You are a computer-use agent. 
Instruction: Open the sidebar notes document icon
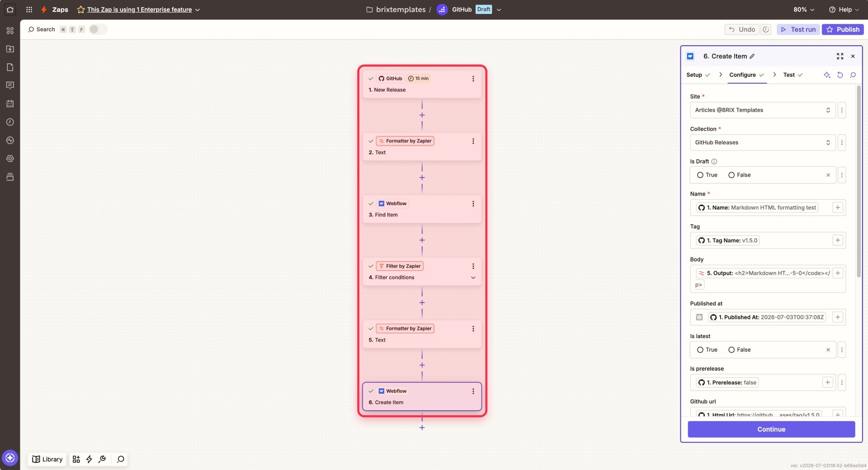click(10, 67)
